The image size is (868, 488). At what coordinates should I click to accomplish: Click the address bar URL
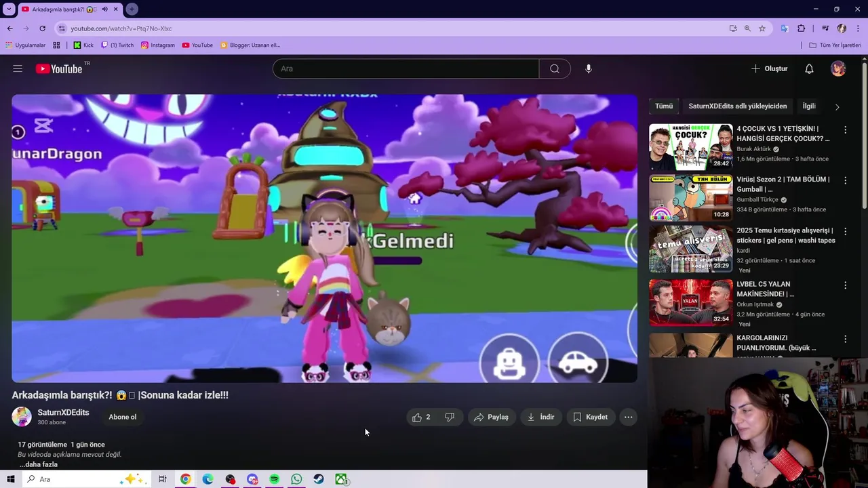[121, 28]
